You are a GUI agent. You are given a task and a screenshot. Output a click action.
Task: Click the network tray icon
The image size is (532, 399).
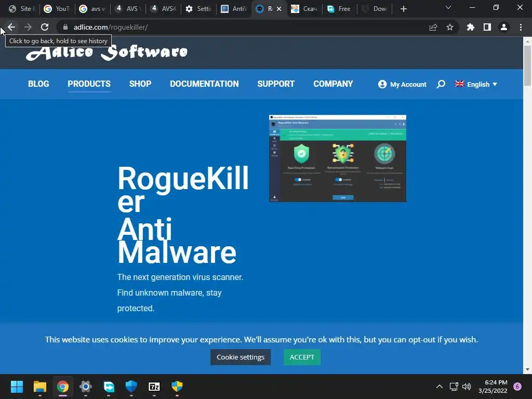click(454, 387)
